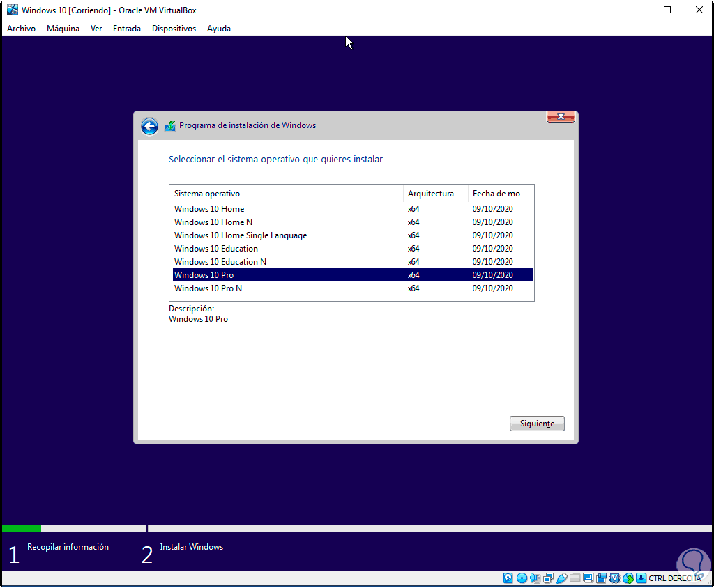Click the USB devices icon in the status bar
The width and height of the screenshot is (714, 588).
coord(562,578)
